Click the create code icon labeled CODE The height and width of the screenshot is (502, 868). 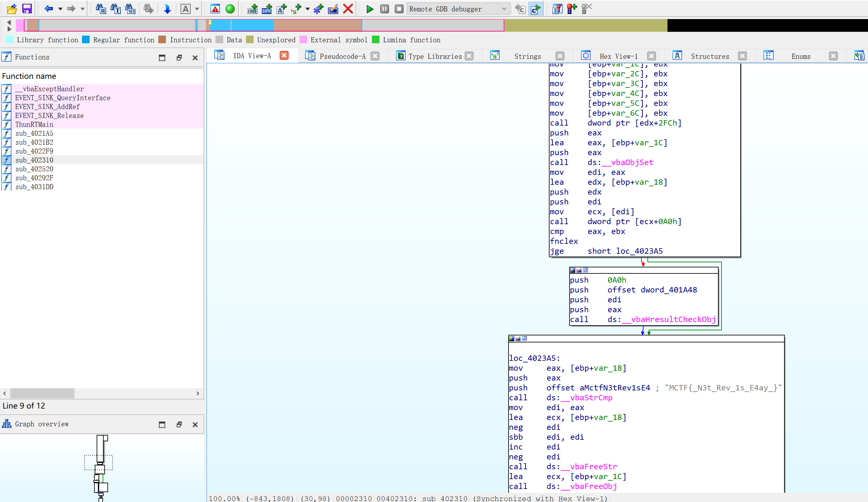pos(252,9)
